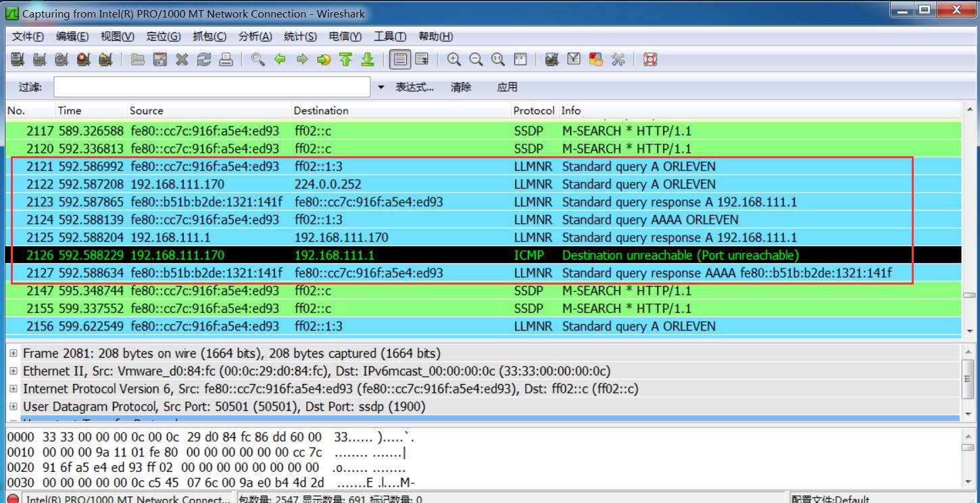The image size is (980, 503).
Task: Open the help lifebuoy icon
Action: 650,59
